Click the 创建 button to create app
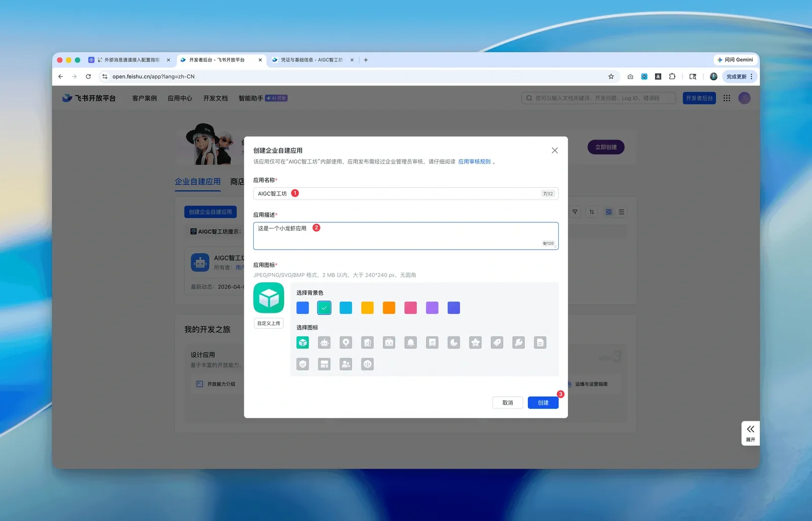The width and height of the screenshot is (812, 521). tap(543, 403)
